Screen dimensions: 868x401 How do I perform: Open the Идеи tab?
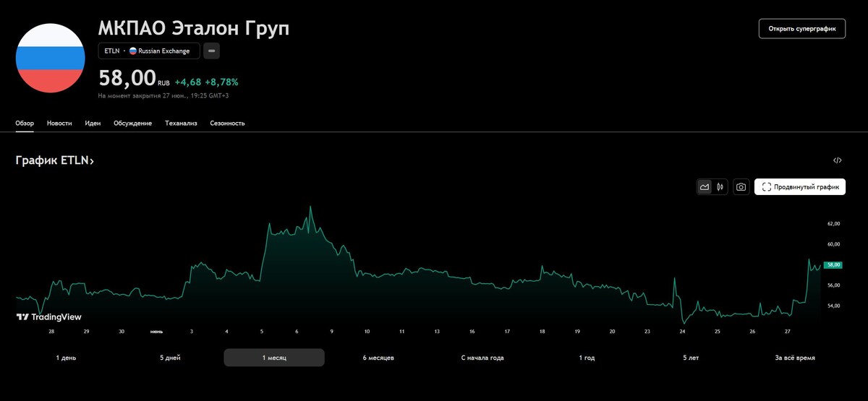(x=93, y=124)
